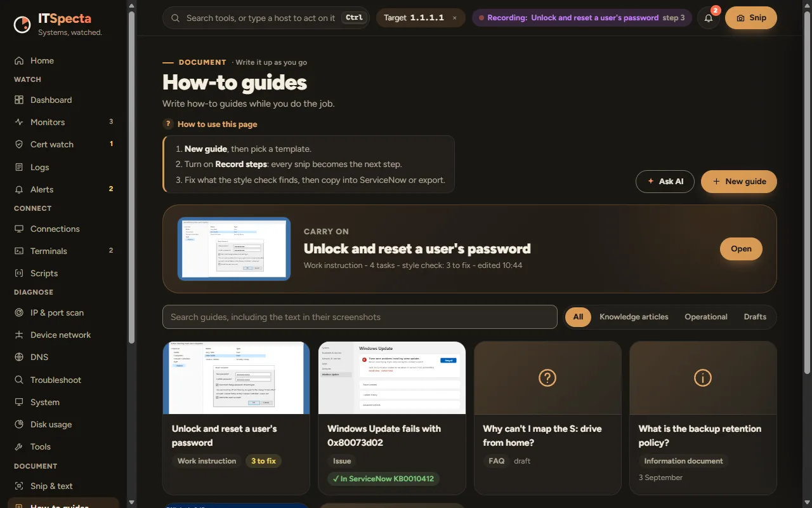
Task: Click the Snip button
Action: [x=751, y=18]
